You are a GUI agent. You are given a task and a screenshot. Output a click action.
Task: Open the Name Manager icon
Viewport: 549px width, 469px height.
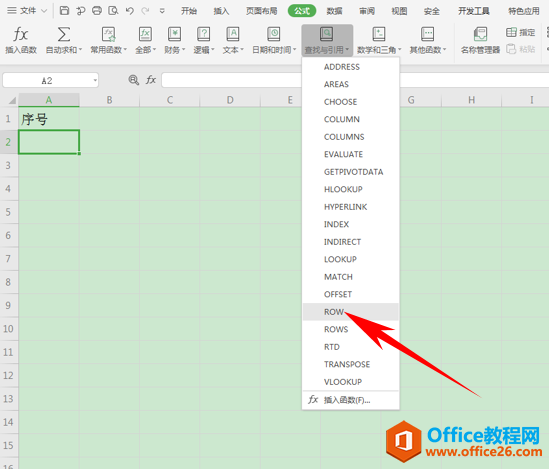[480, 34]
